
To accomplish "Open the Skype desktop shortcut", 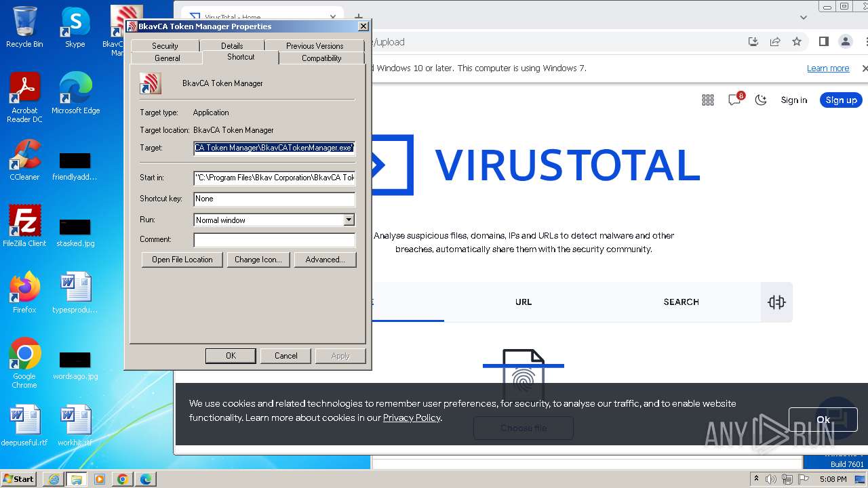I will point(75,27).
